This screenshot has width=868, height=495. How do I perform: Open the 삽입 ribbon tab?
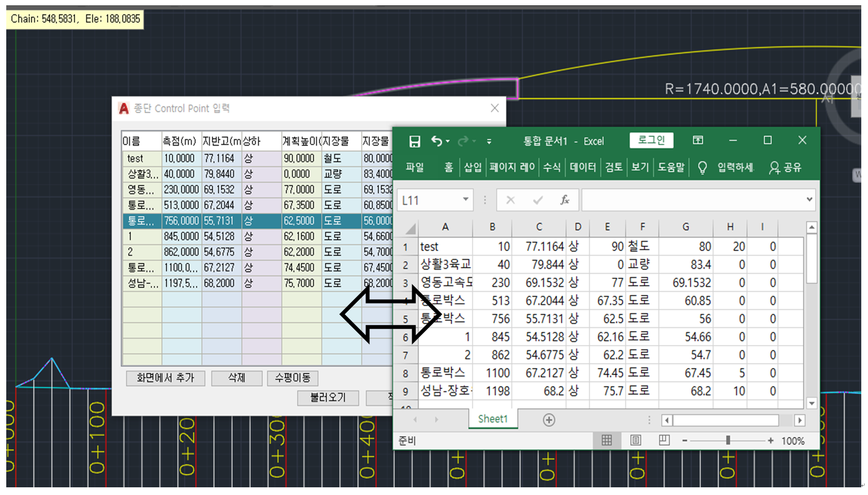click(x=472, y=167)
